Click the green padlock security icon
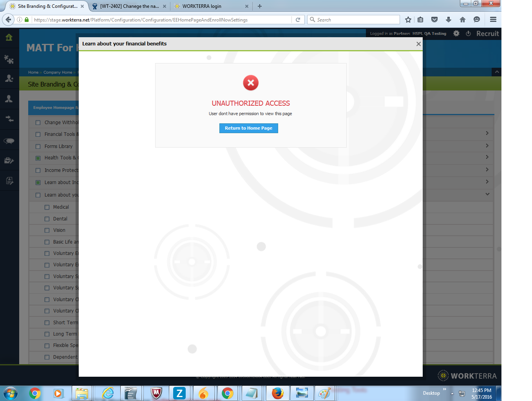This screenshot has height=401, width=532. (x=27, y=20)
